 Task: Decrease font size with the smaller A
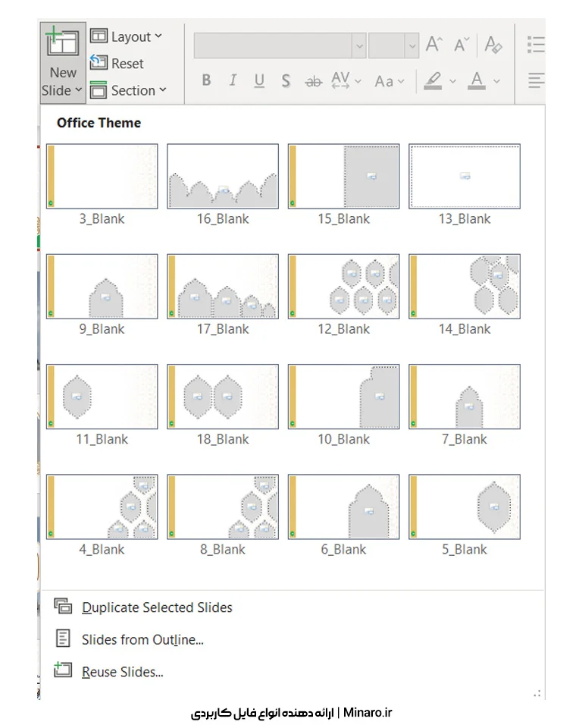click(462, 45)
